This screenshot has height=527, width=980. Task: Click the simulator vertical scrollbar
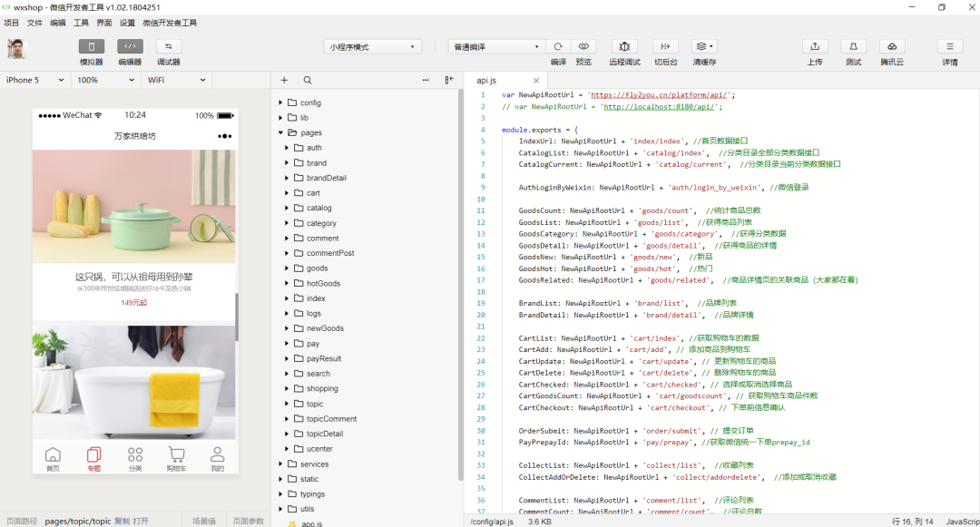[237, 317]
